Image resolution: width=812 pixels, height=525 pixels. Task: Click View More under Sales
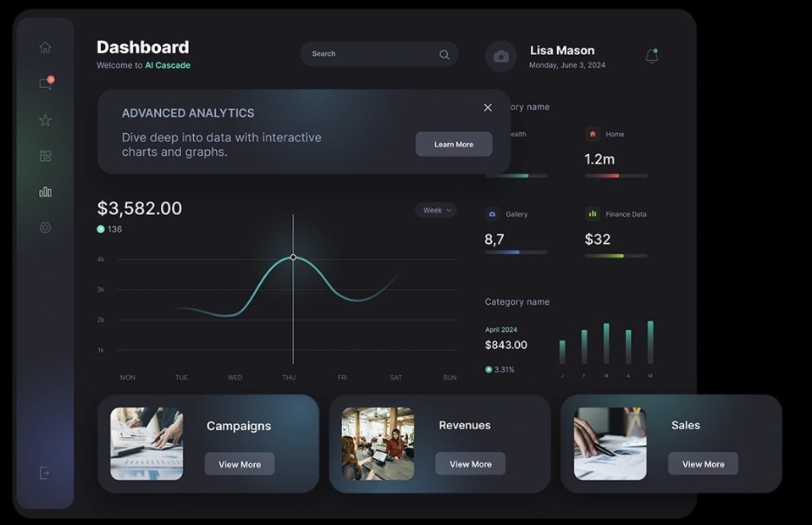click(703, 464)
